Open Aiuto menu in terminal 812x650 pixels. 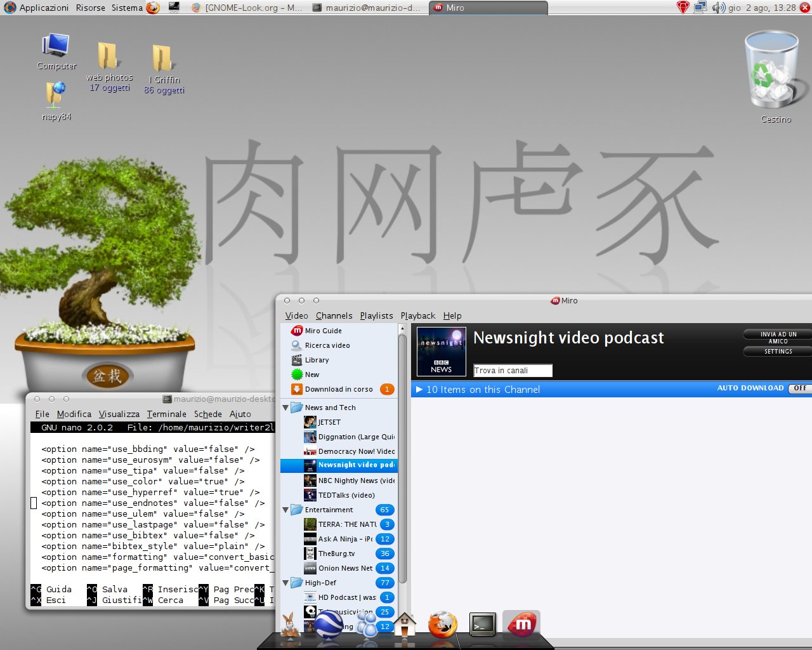click(x=240, y=414)
